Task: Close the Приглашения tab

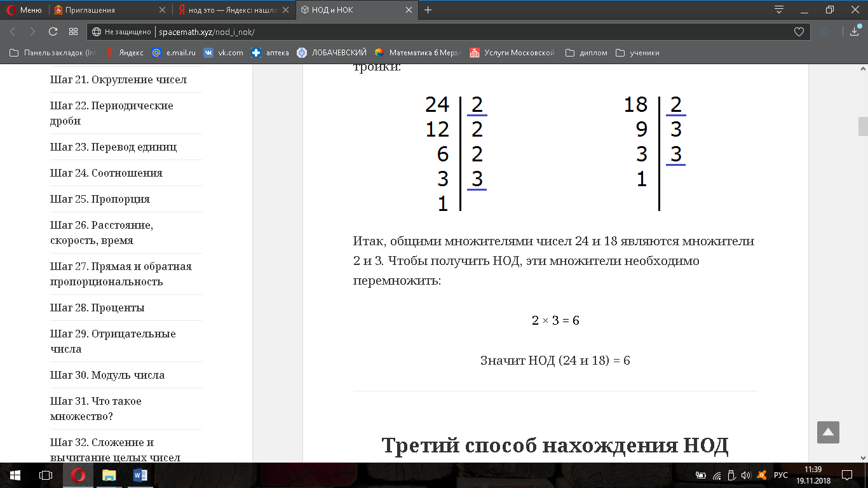Action: click(x=163, y=10)
